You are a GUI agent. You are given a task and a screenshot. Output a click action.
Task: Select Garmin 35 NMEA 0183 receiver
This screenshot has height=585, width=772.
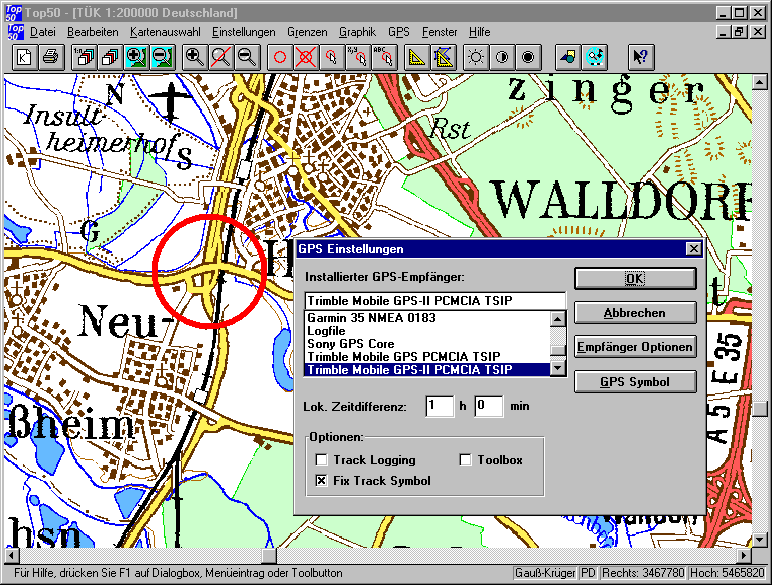427,318
